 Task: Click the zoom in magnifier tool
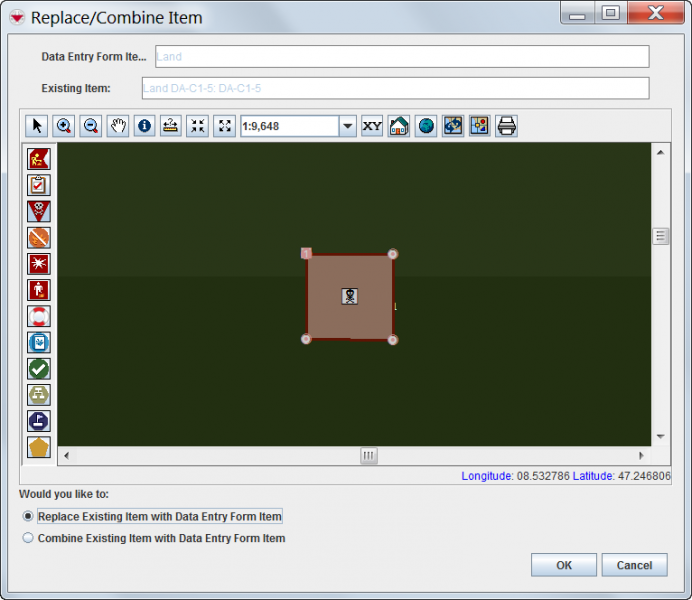[64, 126]
